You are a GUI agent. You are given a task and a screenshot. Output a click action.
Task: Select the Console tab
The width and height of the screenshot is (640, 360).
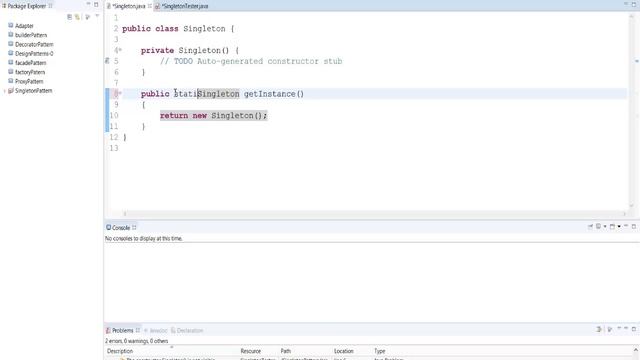click(121, 228)
